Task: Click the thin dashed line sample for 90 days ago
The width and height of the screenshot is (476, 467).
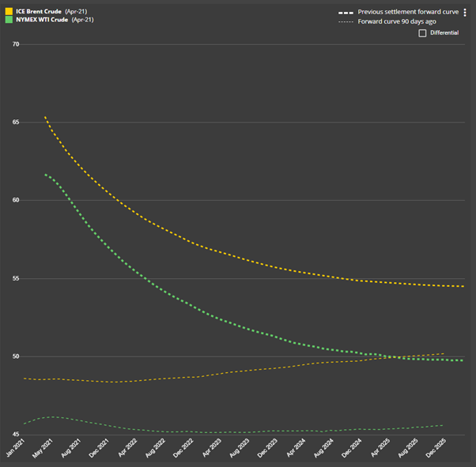Action: pos(346,22)
